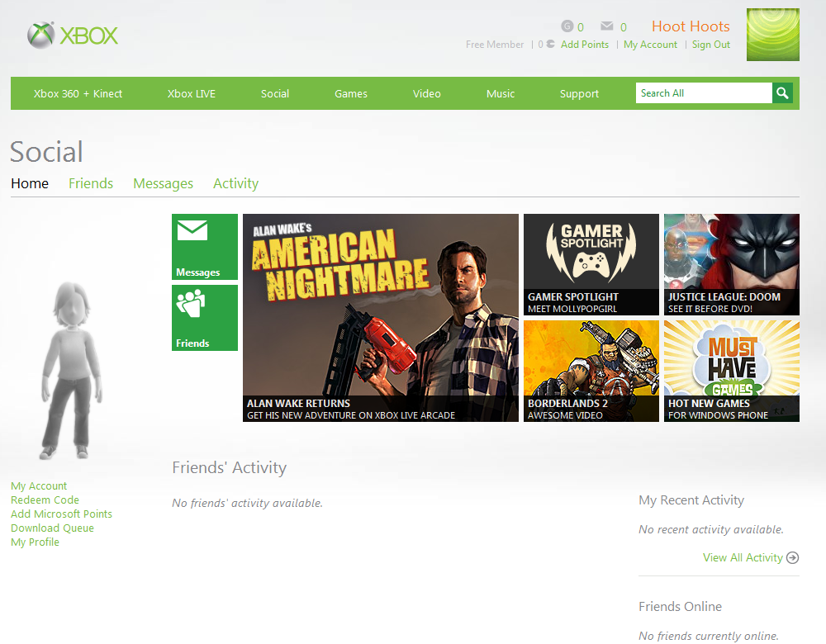Open the Xbox LIVE navigation menu
Image resolution: width=826 pixels, height=644 pixels.
click(192, 94)
